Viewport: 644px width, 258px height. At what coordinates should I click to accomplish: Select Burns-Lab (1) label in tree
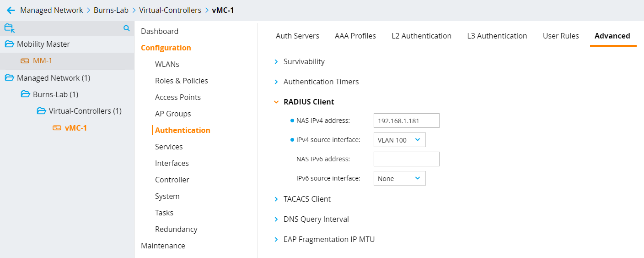(56, 94)
